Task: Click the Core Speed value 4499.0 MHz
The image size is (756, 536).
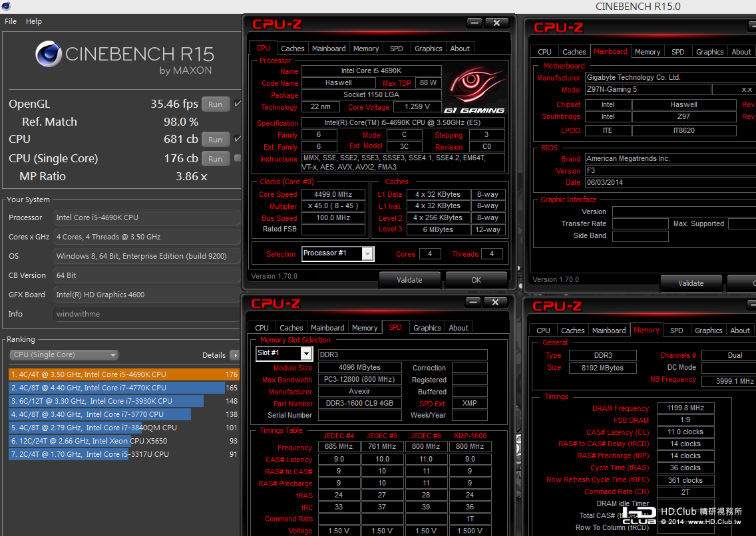Action: tap(333, 194)
